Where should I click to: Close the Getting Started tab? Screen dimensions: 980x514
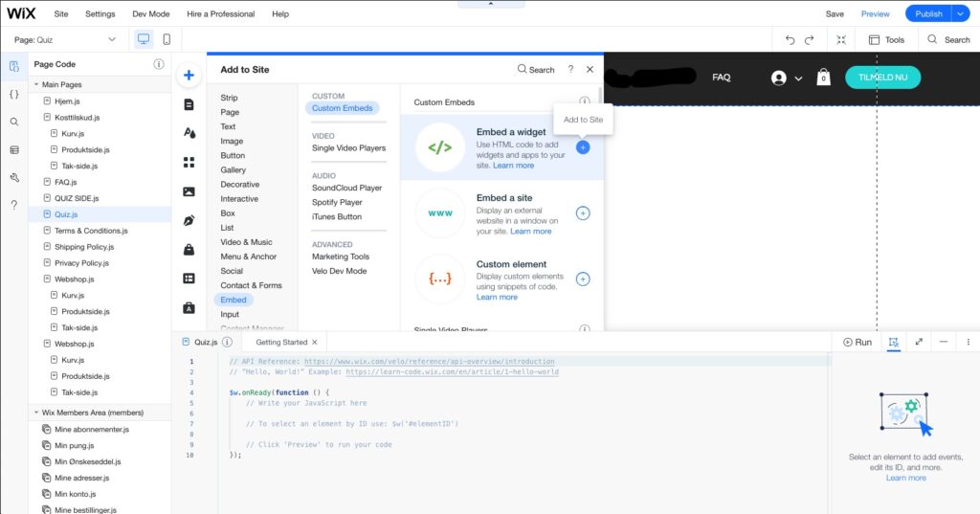(314, 342)
